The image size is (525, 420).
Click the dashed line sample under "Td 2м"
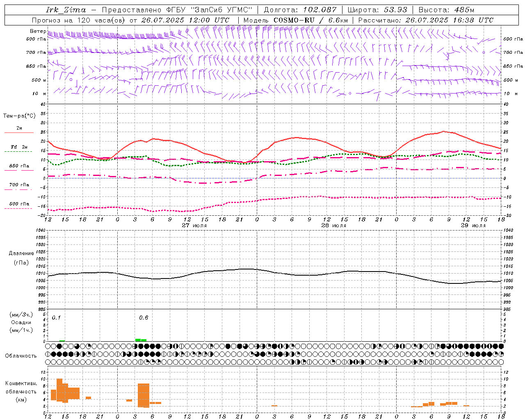(x=18, y=152)
